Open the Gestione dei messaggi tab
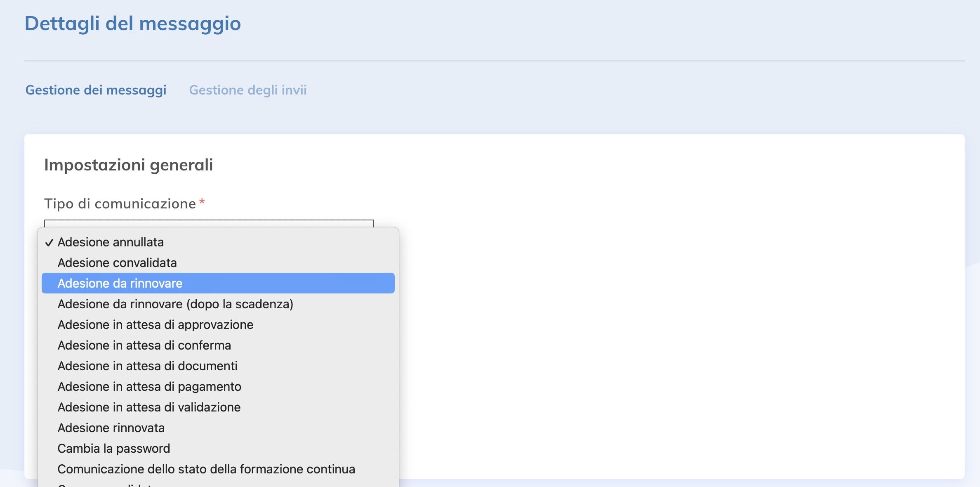Image resolution: width=980 pixels, height=487 pixels. (96, 90)
